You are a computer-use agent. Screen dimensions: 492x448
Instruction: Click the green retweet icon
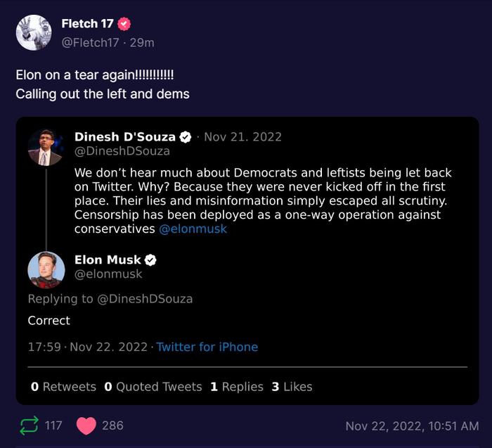30,425
